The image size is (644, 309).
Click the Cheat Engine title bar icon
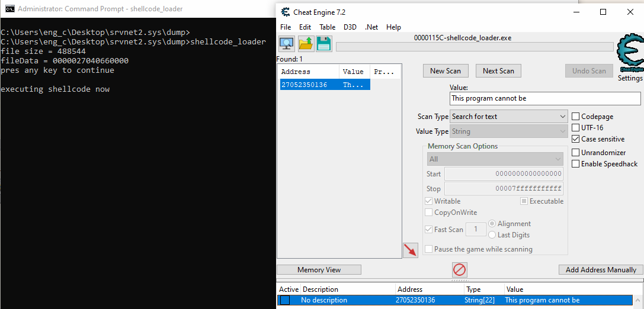[286, 12]
